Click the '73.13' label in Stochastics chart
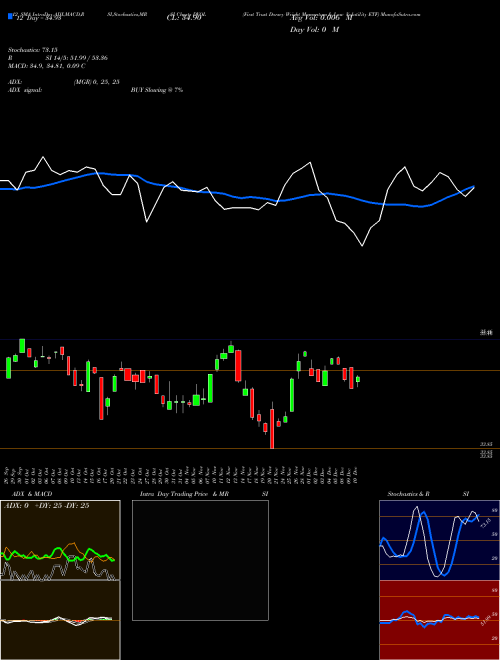Image resolution: width=500 pixels, height=660 pixels. (484, 523)
